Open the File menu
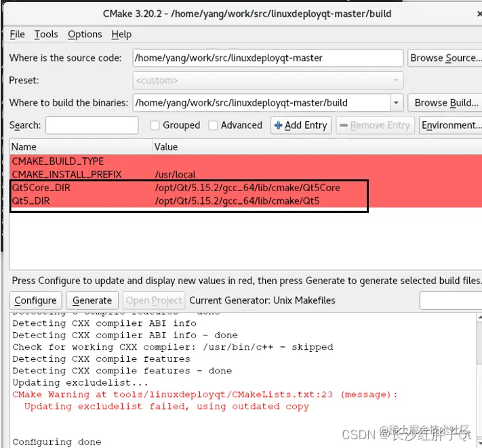The width and height of the screenshot is (482, 448). 17,34
